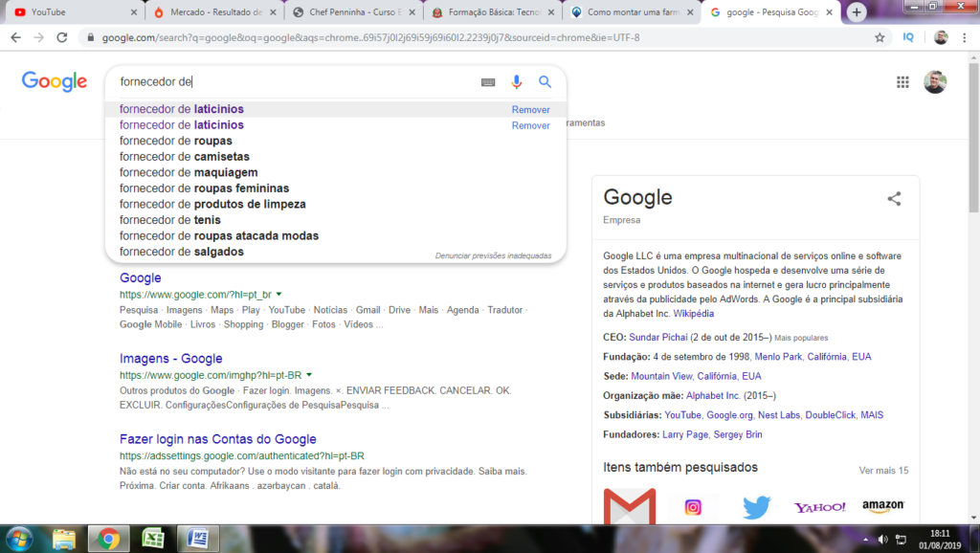The image size is (980, 553).
Task: Open the clock and date in system tray
Action: (x=940, y=540)
